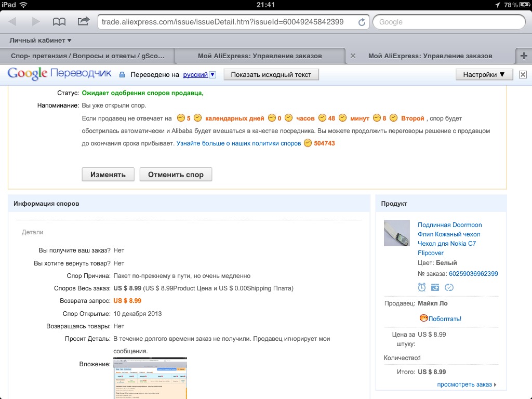Screen dimensions: 532x399
Task: Open the attachment screenshot thumbnail
Action: click(x=150, y=378)
